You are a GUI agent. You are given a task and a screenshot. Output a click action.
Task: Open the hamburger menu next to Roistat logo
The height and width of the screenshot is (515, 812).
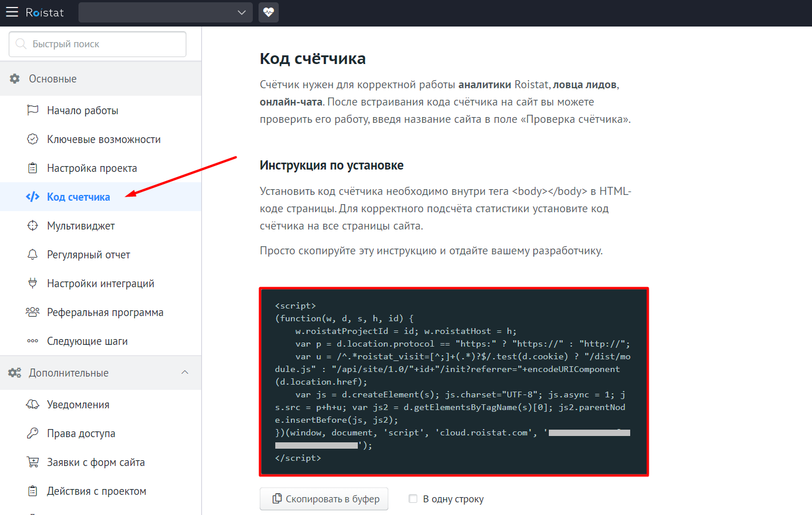click(x=12, y=12)
